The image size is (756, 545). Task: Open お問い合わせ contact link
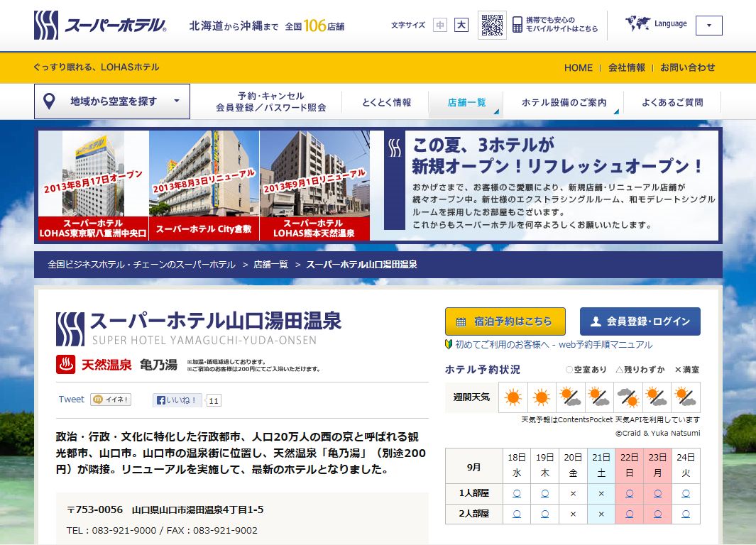[x=688, y=67]
